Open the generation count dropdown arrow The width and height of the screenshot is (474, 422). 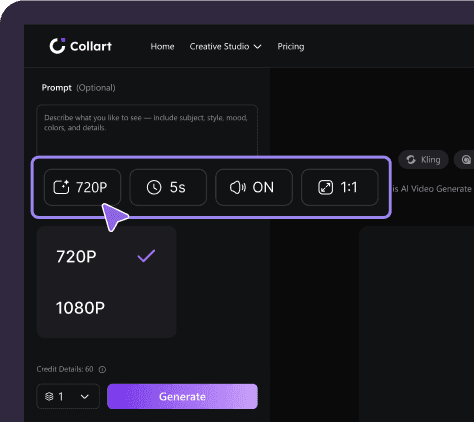tap(85, 397)
